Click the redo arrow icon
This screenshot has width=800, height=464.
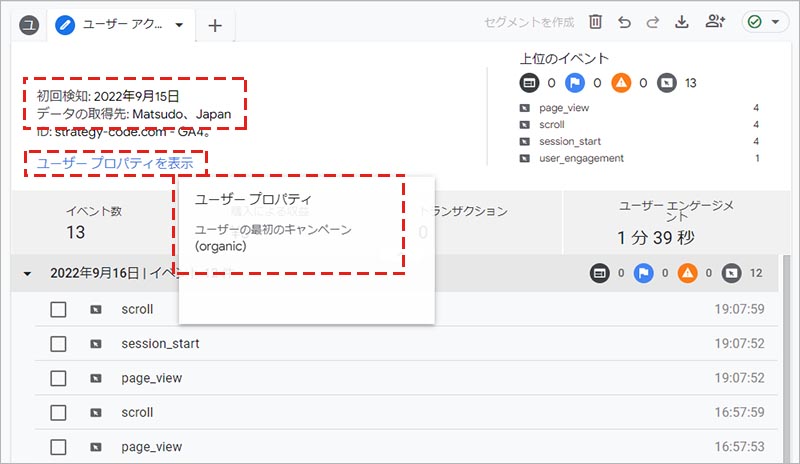pos(654,23)
